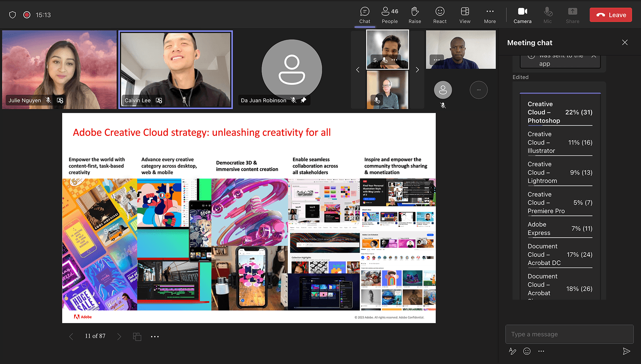Close the Meeting chat panel

[x=625, y=42]
